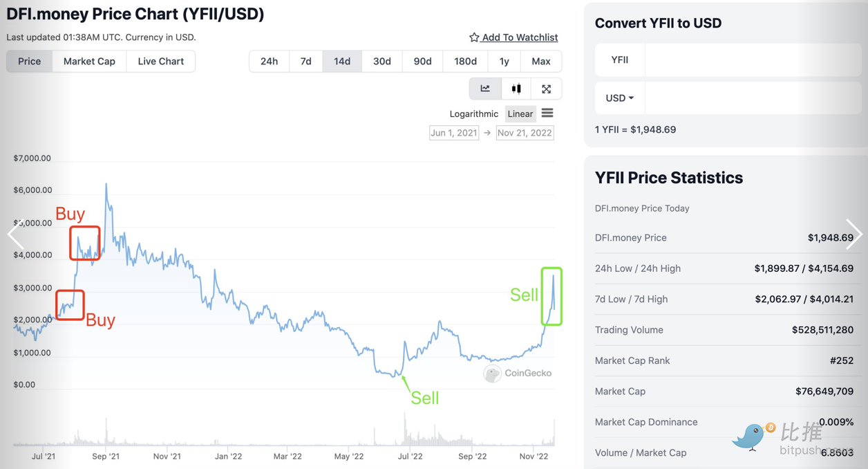Focus the YFII amount input field
This screenshot has width=868, height=469.
753,60
